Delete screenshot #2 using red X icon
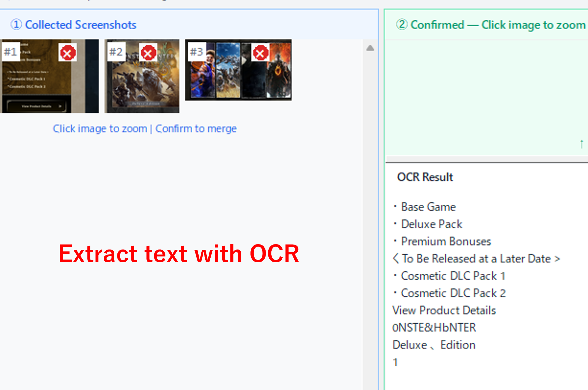 click(x=148, y=53)
